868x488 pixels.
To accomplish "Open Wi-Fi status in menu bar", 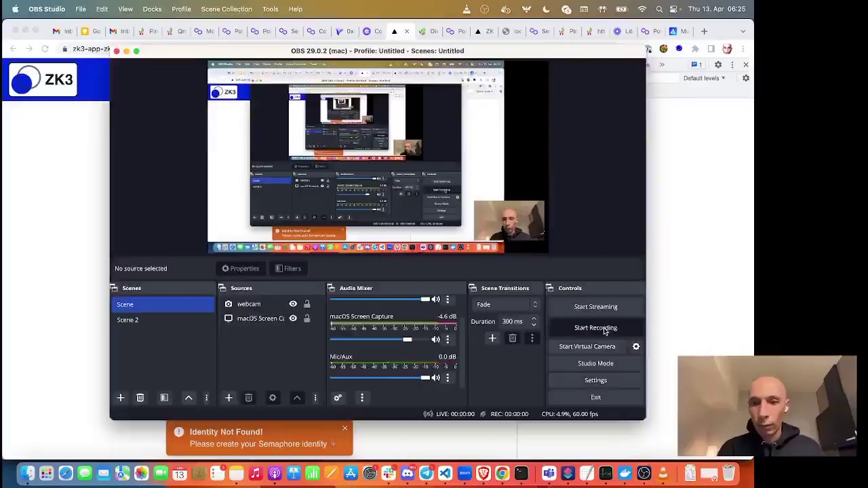I will (x=642, y=9).
